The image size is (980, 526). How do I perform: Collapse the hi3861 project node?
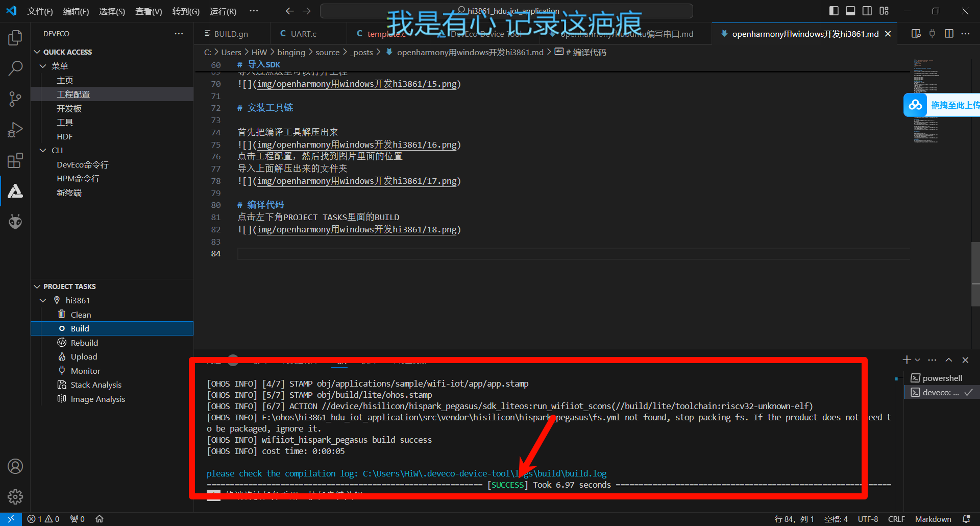click(x=43, y=301)
